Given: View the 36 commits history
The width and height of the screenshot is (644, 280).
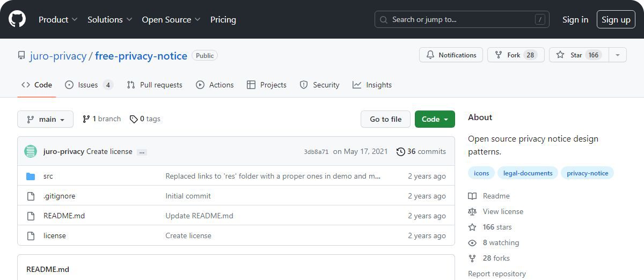Looking at the screenshot, I should 421,151.
